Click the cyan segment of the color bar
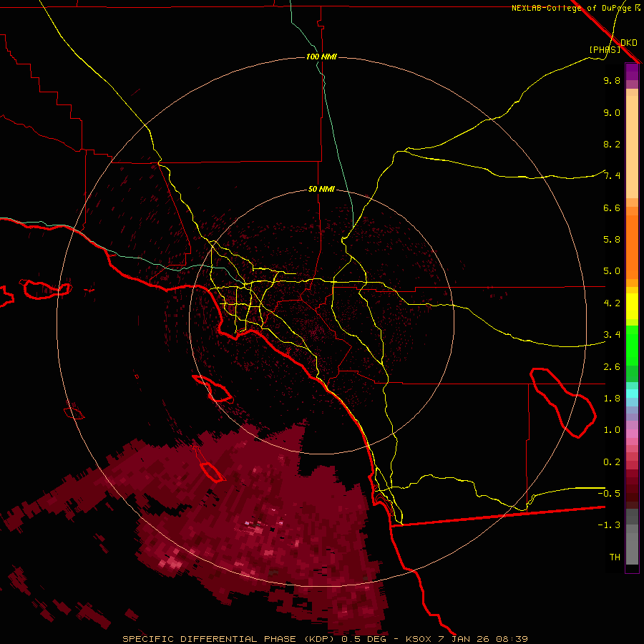The image size is (644, 644). click(x=632, y=394)
